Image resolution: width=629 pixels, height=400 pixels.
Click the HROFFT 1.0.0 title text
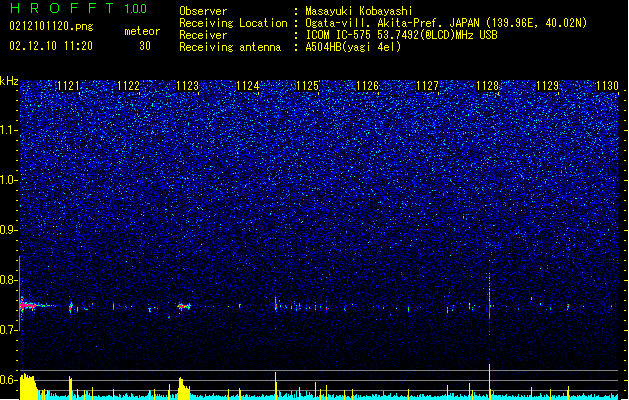[x=79, y=8]
